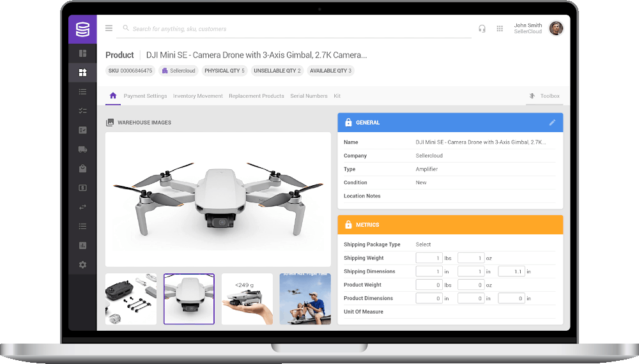Viewport: 639px width, 364px height.
Task: Click the Toolbox pin icon
Action: point(532,96)
